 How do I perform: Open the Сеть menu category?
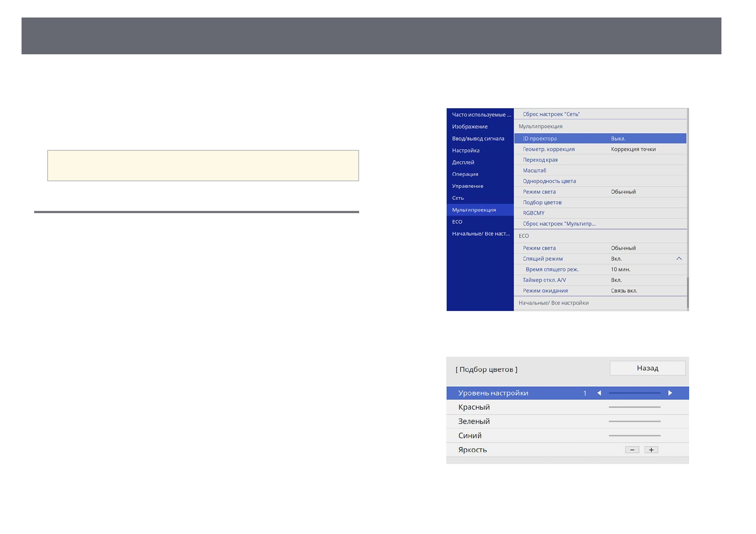[x=458, y=198]
